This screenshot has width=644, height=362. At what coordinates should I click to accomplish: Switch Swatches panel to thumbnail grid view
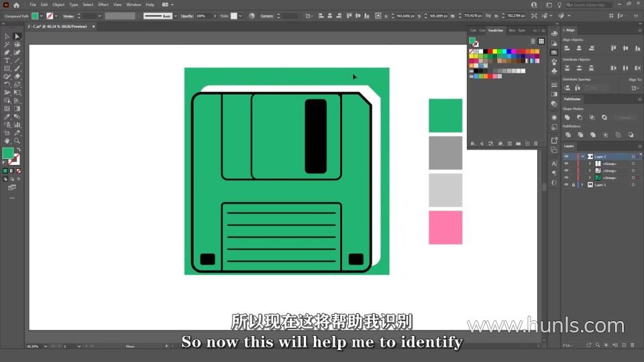(x=541, y=42)
